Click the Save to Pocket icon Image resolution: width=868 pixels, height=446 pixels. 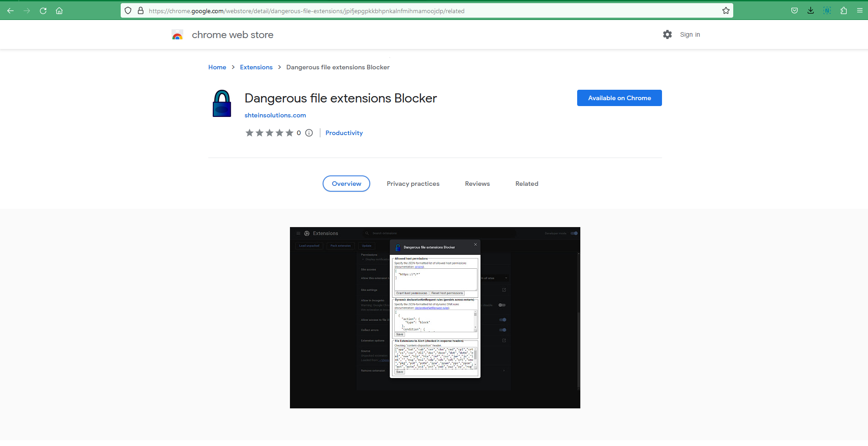[794, 11]
